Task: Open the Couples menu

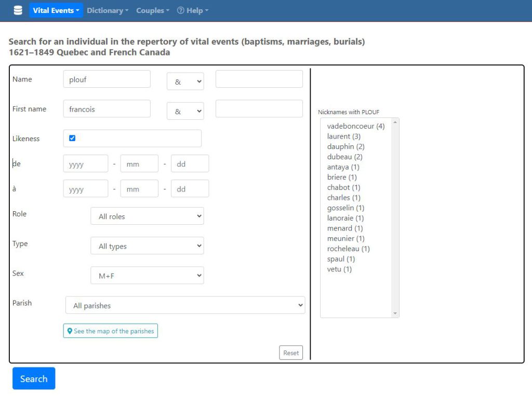Action: pyautogui.click(x=153, y=10)
